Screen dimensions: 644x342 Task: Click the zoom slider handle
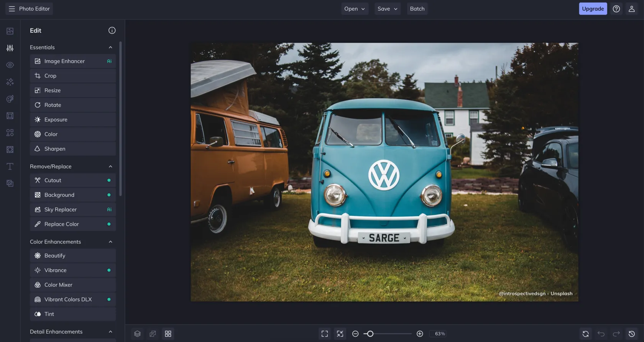(x=370, y=334)
